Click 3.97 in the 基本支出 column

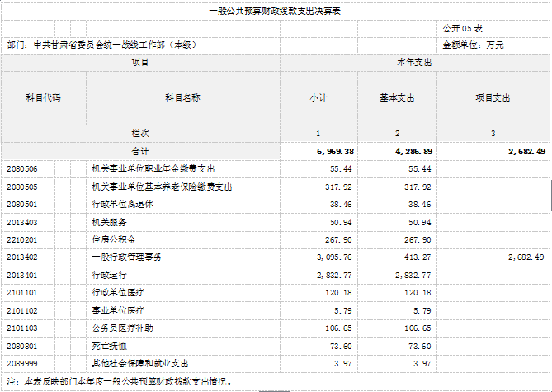click(422, 364)
